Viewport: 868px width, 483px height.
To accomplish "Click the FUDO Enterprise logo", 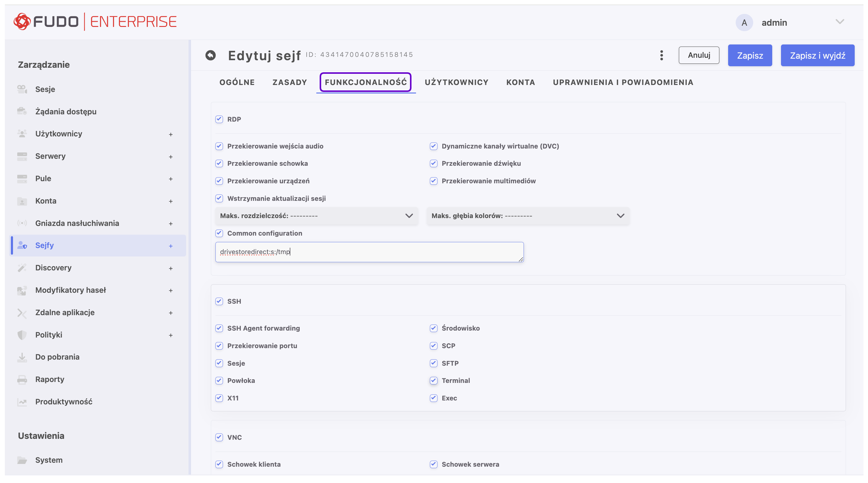I will pyautogui.click(x=95, y=22).
